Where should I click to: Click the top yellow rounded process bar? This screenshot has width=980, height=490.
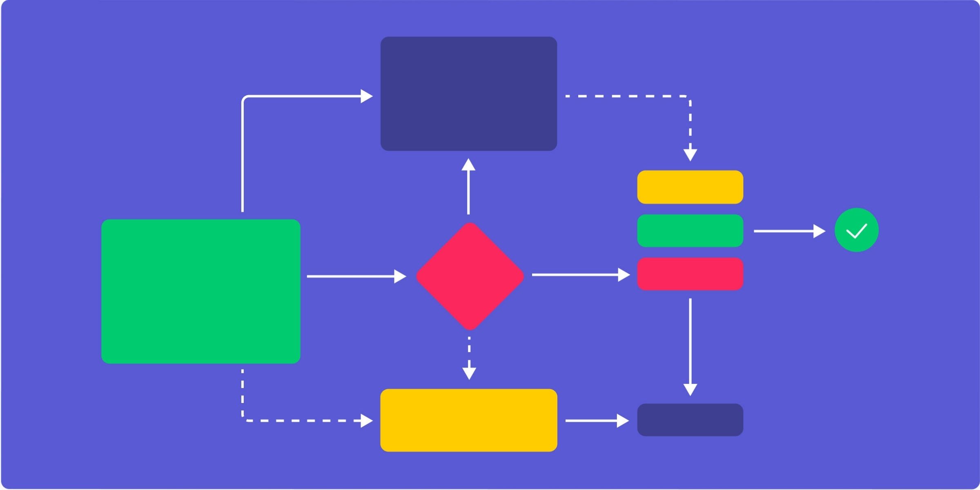point(688,187)
